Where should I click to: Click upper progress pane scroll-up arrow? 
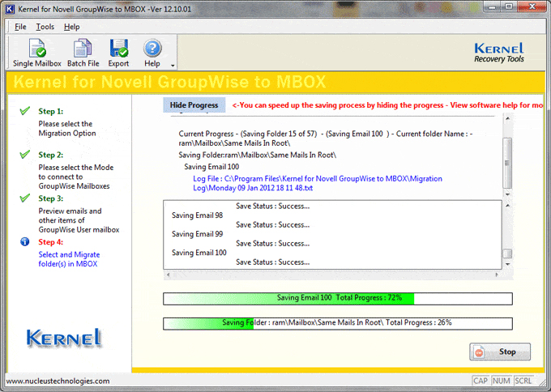click(507, 119)
